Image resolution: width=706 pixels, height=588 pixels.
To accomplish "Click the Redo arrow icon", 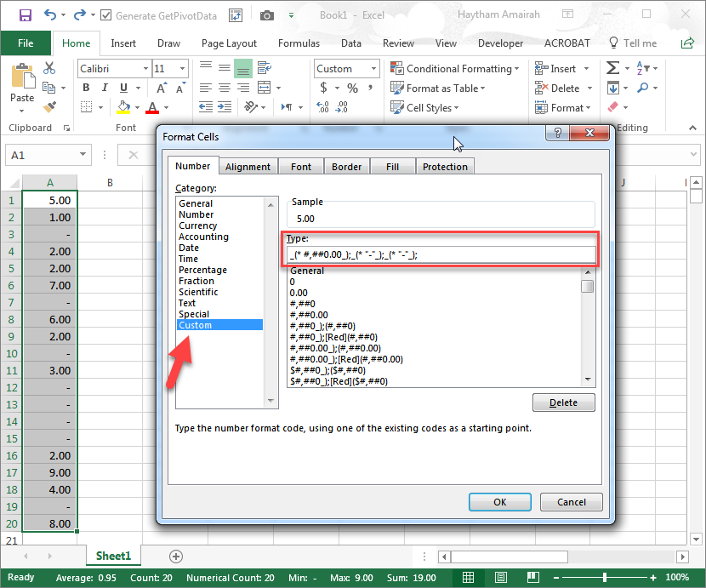I will 80,15.
